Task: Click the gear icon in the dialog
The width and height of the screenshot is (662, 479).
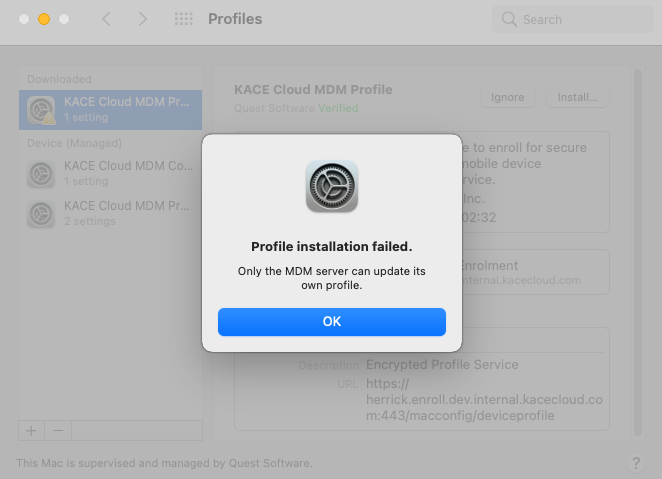Action: click(331, 186)
